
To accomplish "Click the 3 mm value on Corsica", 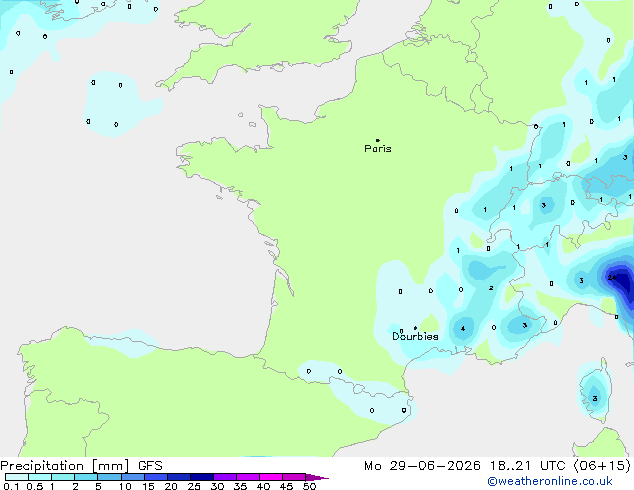I will (x=595, y=399).
